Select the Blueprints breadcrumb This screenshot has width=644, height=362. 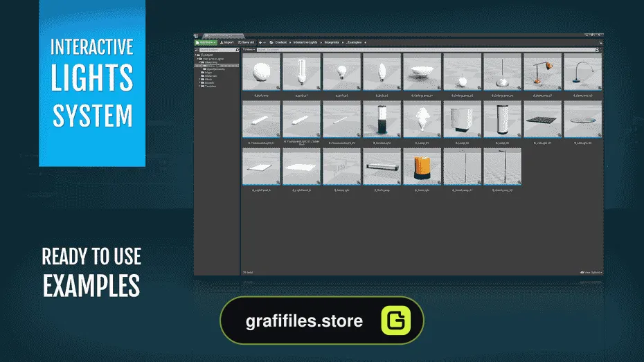[332, 42]
